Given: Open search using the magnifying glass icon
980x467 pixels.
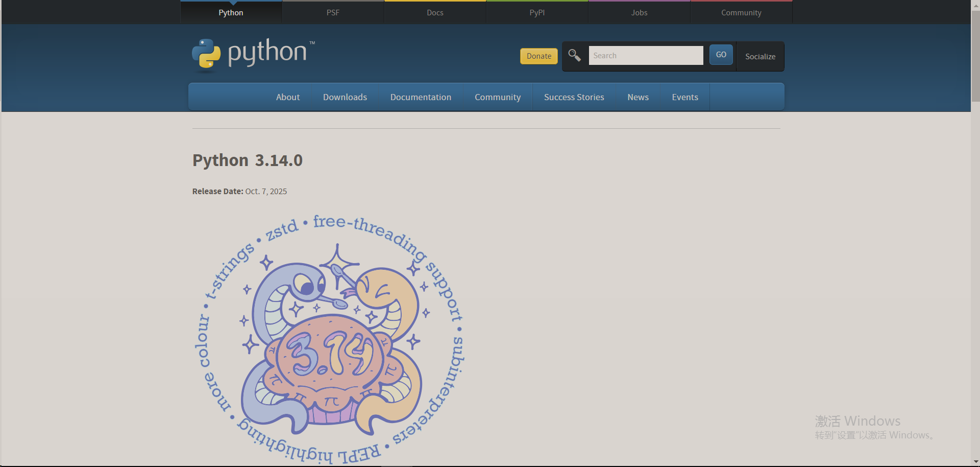Looking at the screenshot, I should (574, 55).
